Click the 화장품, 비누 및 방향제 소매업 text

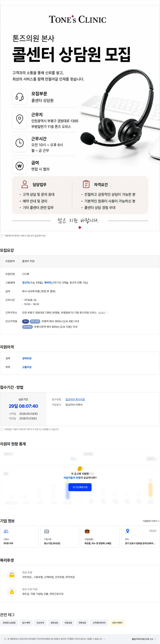tap(98, 543)
